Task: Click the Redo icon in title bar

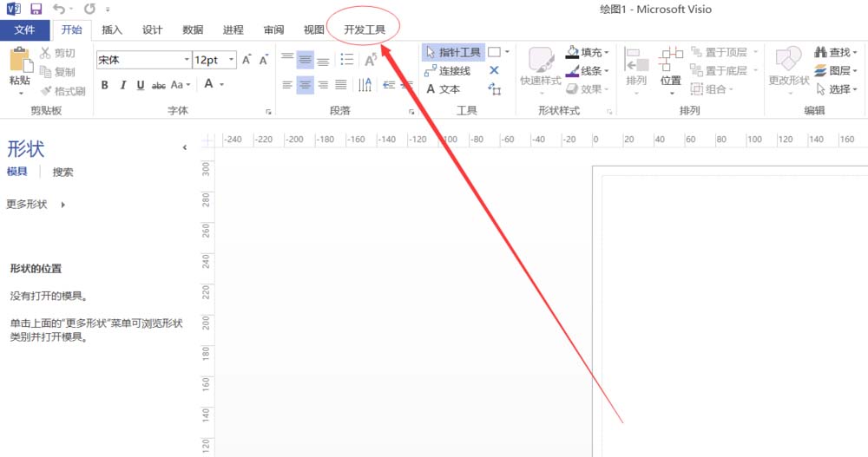Action: click(x=89, y=9)
